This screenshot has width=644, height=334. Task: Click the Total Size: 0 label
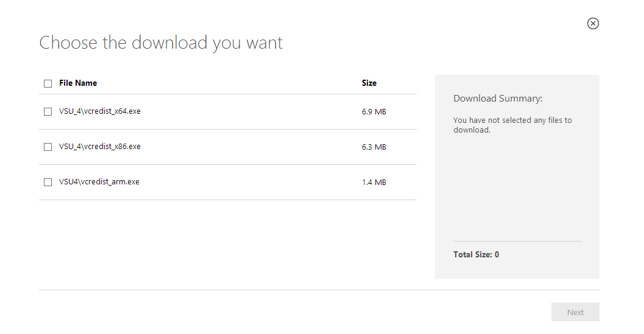coord(476,254)
